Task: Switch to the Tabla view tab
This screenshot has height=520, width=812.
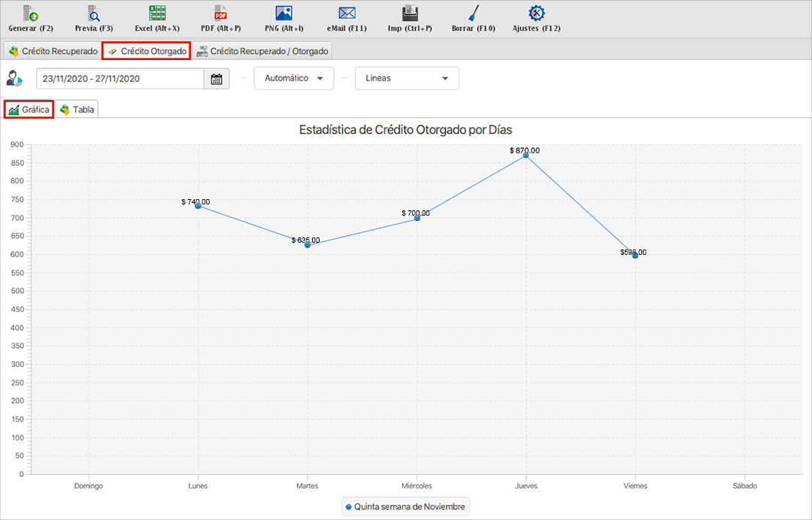Action: pos(77,110)
